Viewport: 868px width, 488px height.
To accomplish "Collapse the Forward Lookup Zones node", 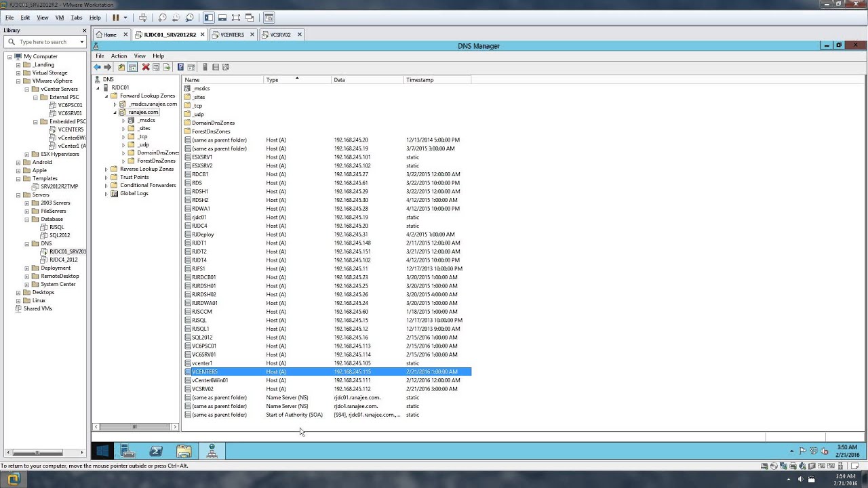I will [106, 96].
